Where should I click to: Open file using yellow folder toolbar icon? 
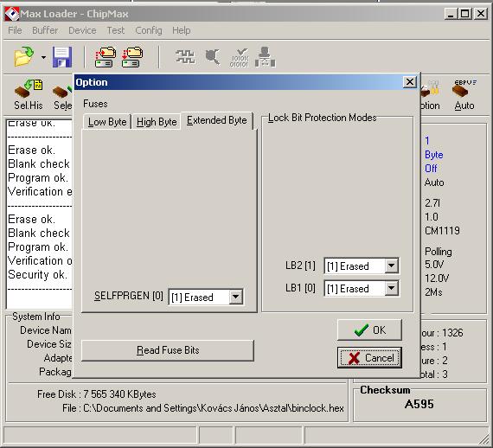pyautogui.click(x=23, y=56)
